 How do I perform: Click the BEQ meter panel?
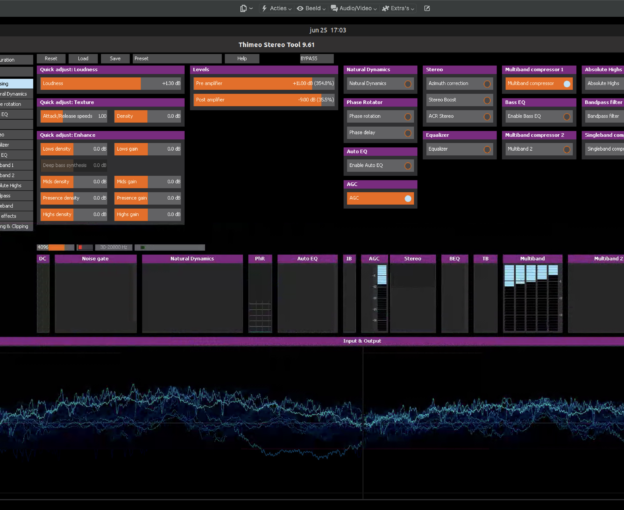click(454, 294)
